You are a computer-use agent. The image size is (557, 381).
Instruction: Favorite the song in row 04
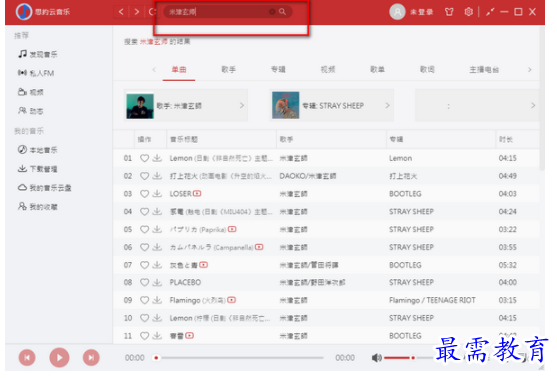point(144,212)
